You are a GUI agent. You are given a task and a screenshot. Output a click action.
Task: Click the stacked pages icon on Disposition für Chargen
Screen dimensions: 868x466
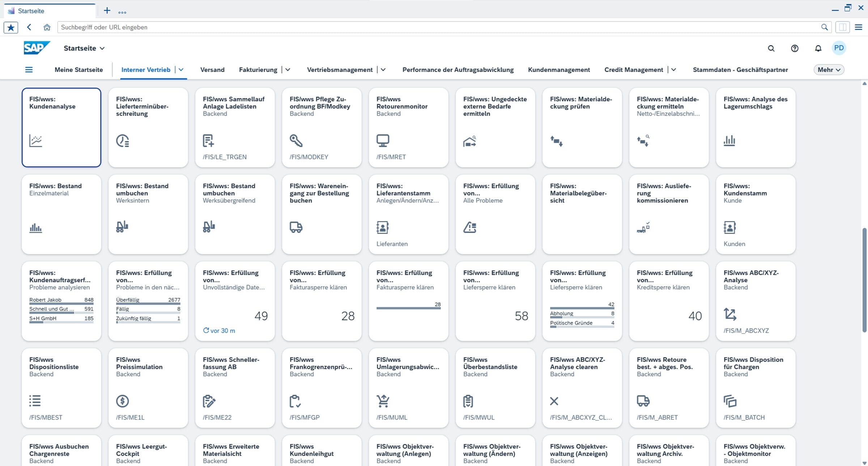pyautogui.click(x=730, y=401)
